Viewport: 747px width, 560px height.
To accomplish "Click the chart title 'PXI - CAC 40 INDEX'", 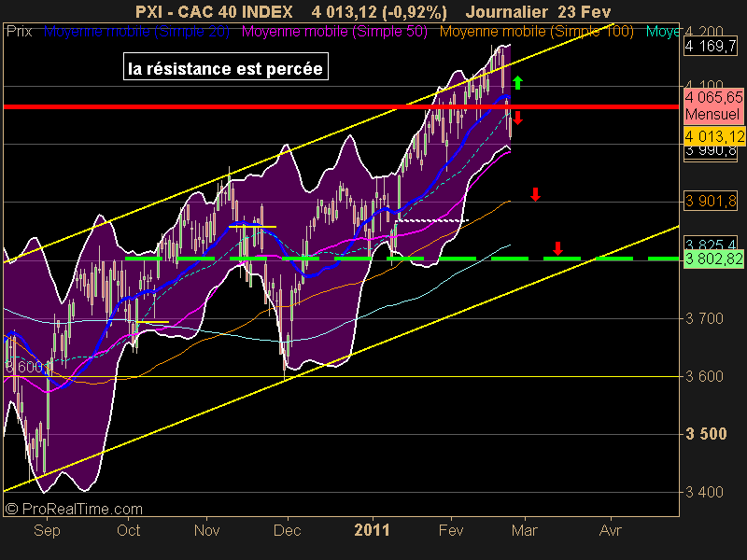I will [x=214, y=11].
